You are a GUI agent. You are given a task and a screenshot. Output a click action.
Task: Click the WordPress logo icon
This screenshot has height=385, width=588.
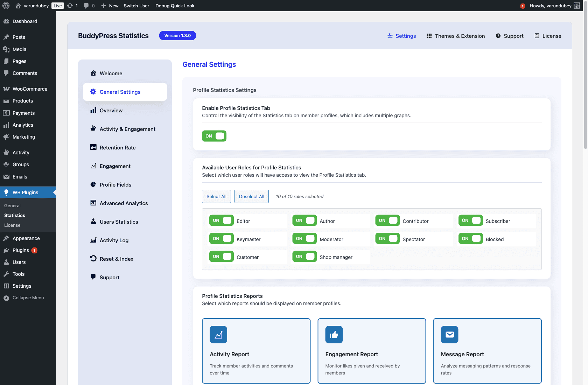pos(6,6)
